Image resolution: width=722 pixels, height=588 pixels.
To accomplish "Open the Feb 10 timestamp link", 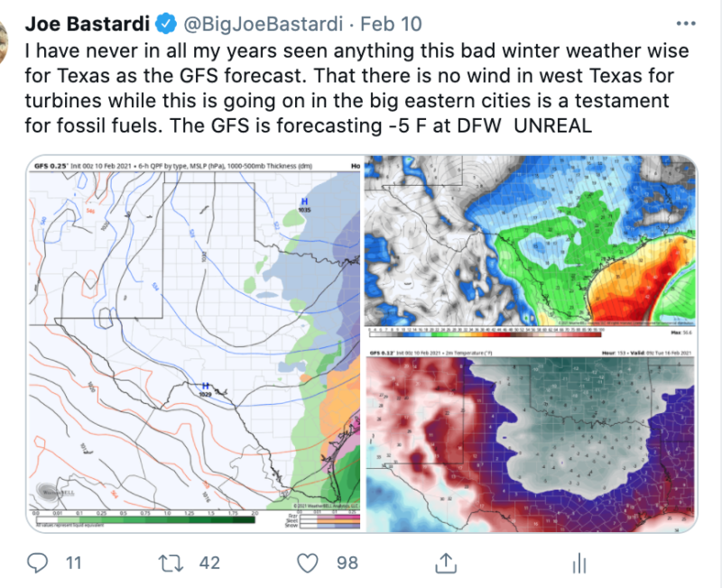I will point(391,24).
